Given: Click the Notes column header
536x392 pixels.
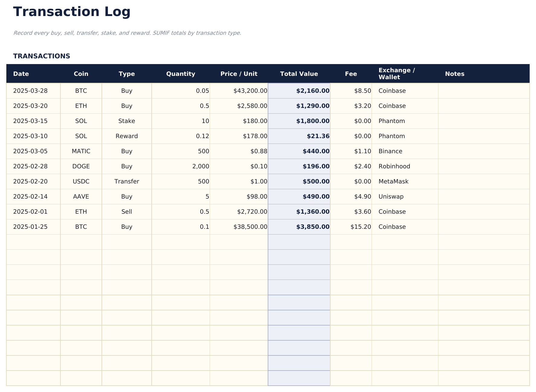Looking at the screenshot, I should [455, 74].
